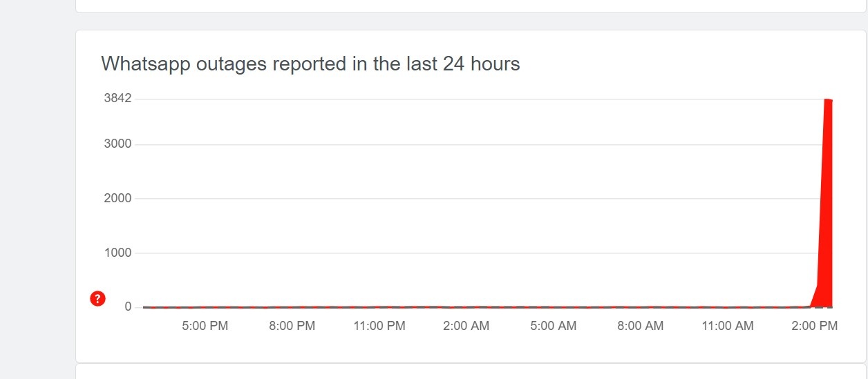Click the chart title about Whatsapp outages
The image size is (868, 379).
coord(310,64)
